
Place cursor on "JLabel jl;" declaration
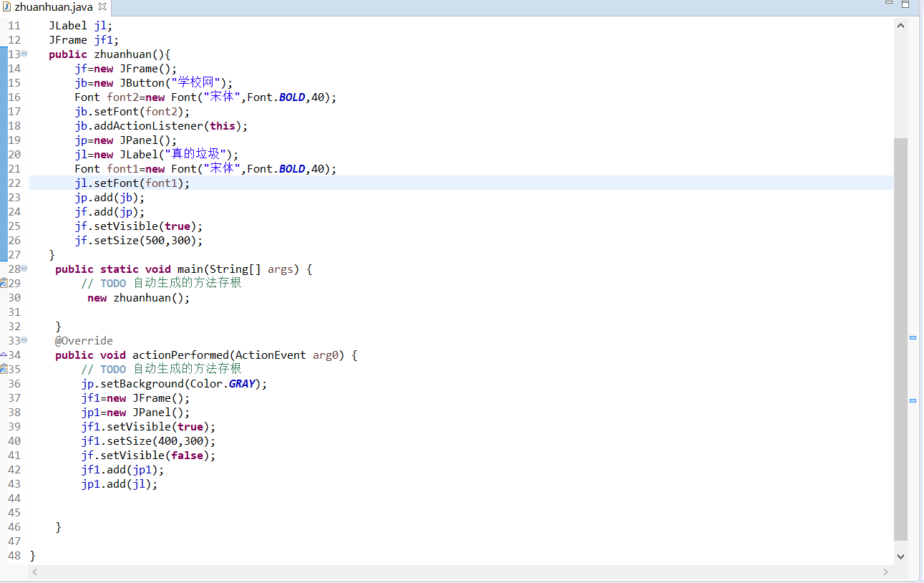click(x=80, y=25)
